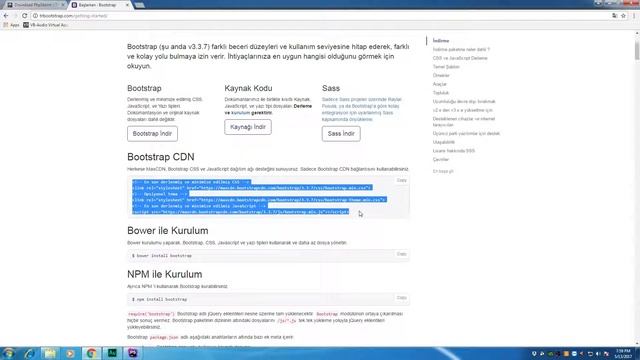
Task: Click the Bootstrap CDN heading
Action: coord(160,157)
